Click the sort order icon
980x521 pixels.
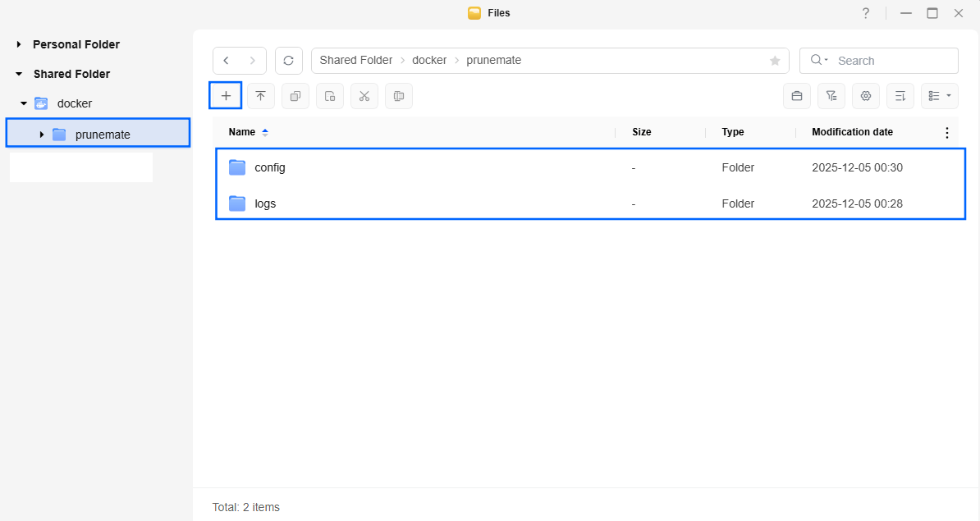900,96
